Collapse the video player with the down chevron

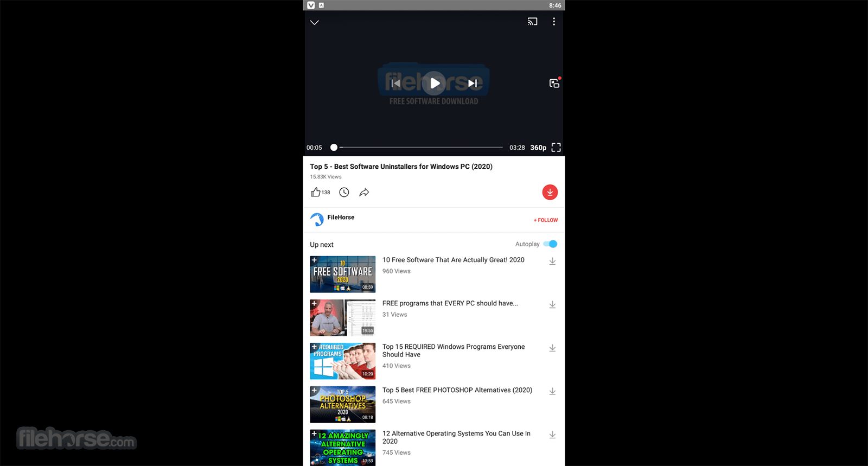tap(315, 22)
